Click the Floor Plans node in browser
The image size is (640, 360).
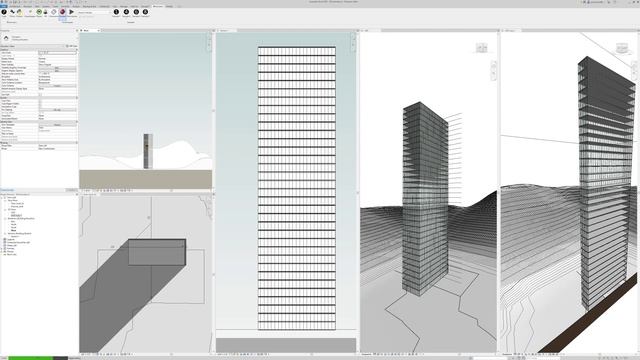(x=13, y=200)
